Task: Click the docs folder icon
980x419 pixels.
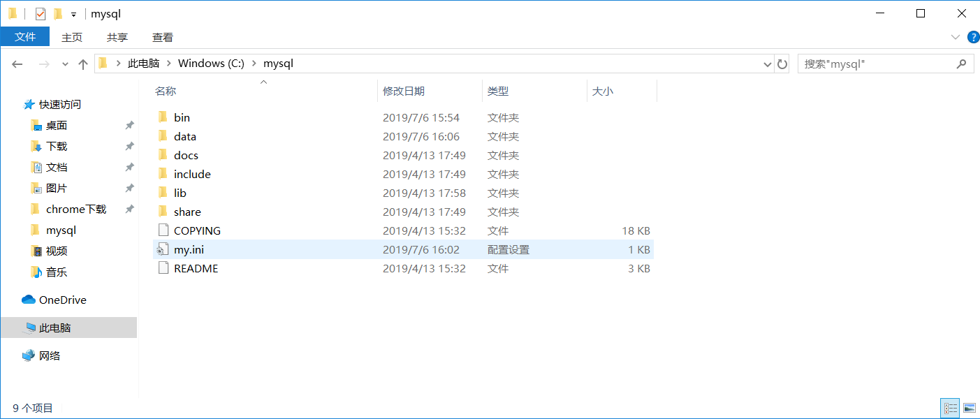Action: pos(163,155)
